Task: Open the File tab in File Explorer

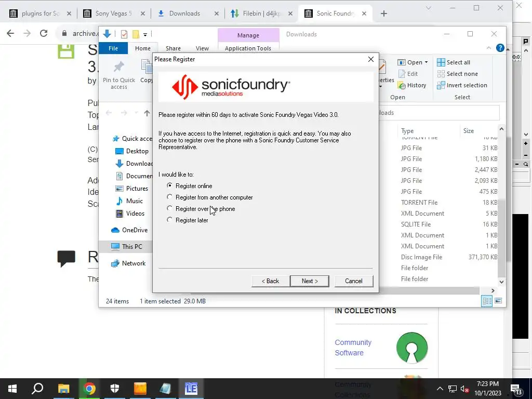Action: [113, 48]
